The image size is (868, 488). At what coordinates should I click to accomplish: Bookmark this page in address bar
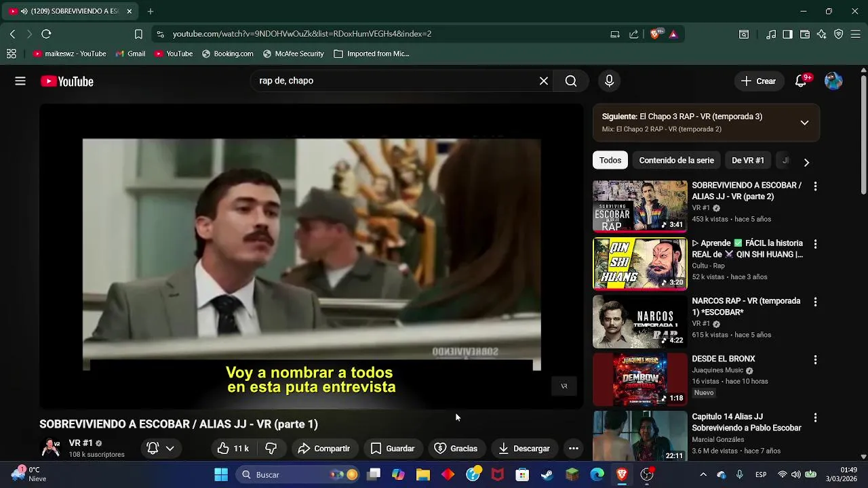point(138,34)
